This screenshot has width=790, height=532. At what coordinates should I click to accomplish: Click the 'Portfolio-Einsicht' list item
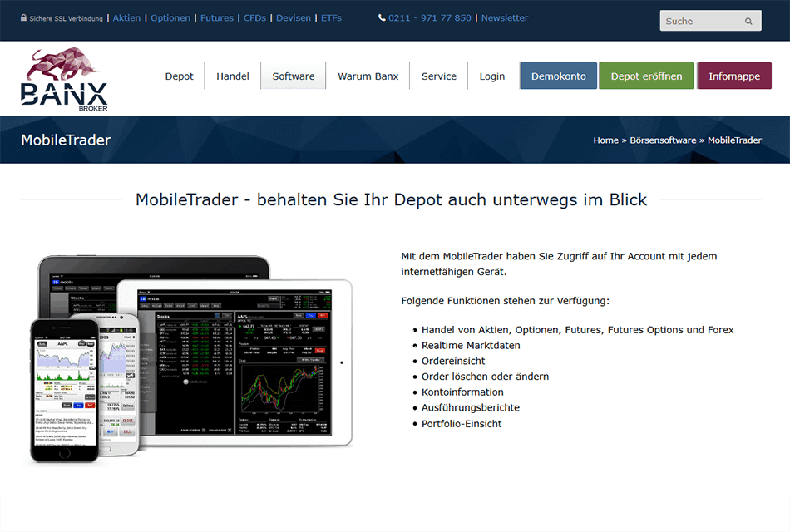point(462,424)
